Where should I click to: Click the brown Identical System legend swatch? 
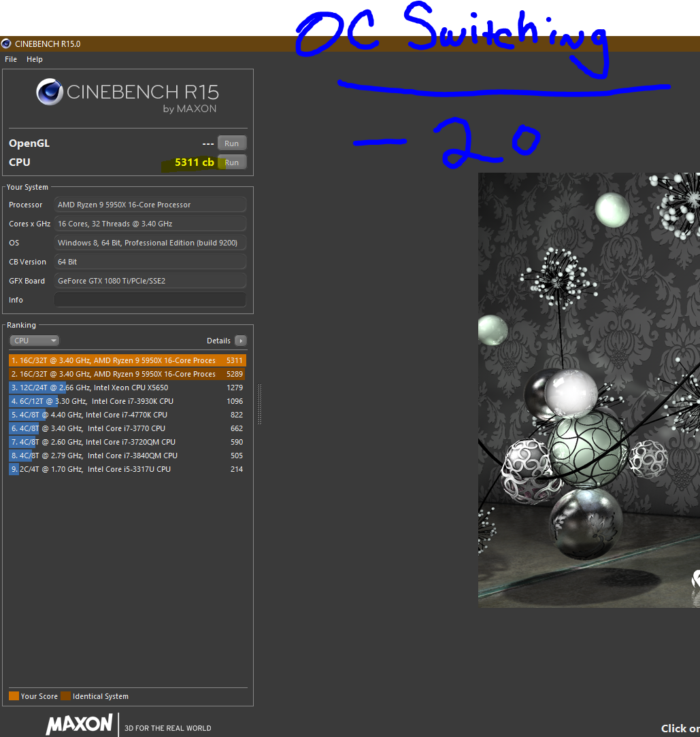66,696
